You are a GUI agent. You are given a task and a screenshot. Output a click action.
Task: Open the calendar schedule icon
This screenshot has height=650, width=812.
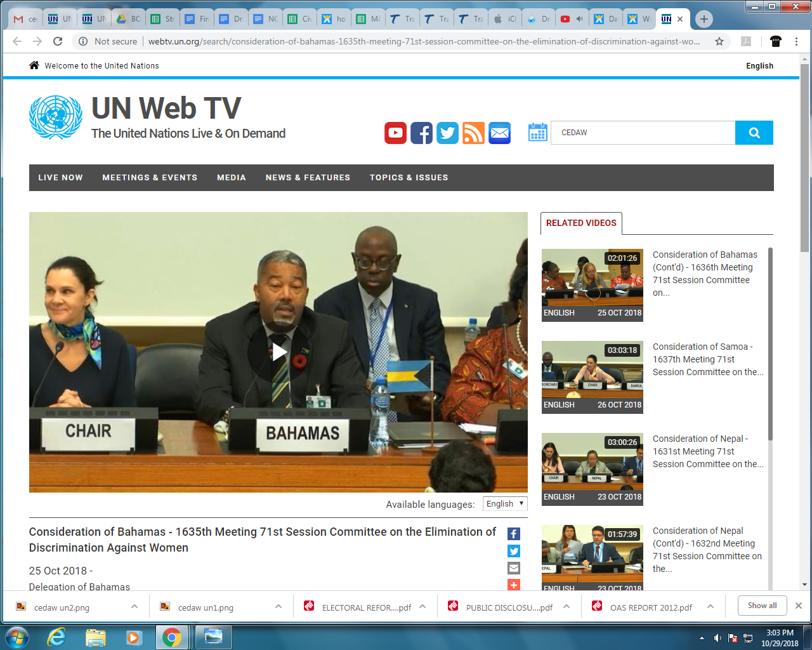[538, 132]
